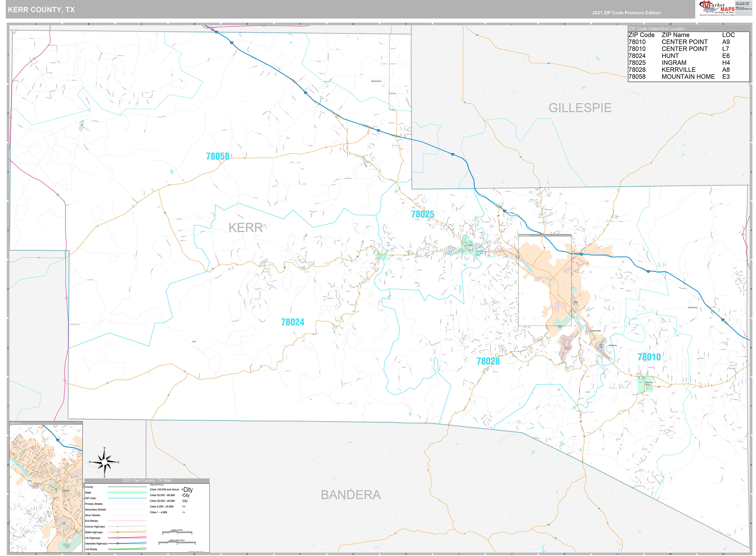
Task: Click the compass rose icon
Action: point(104,462)
